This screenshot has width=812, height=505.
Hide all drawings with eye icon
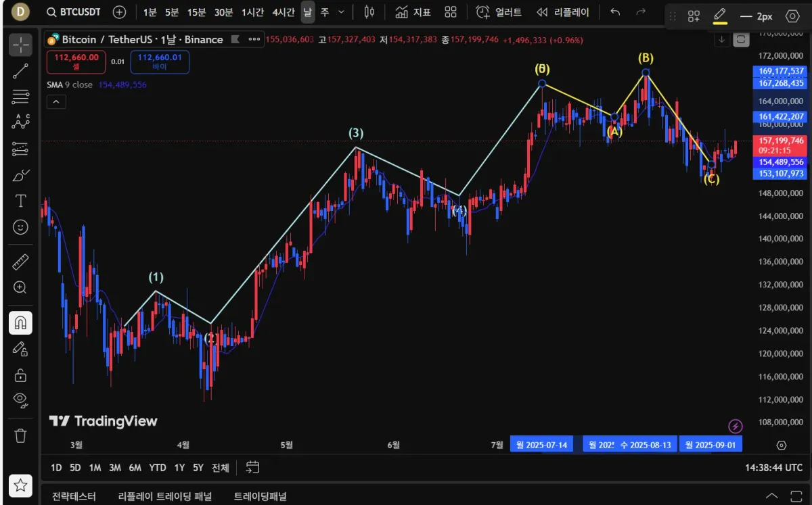20,400
